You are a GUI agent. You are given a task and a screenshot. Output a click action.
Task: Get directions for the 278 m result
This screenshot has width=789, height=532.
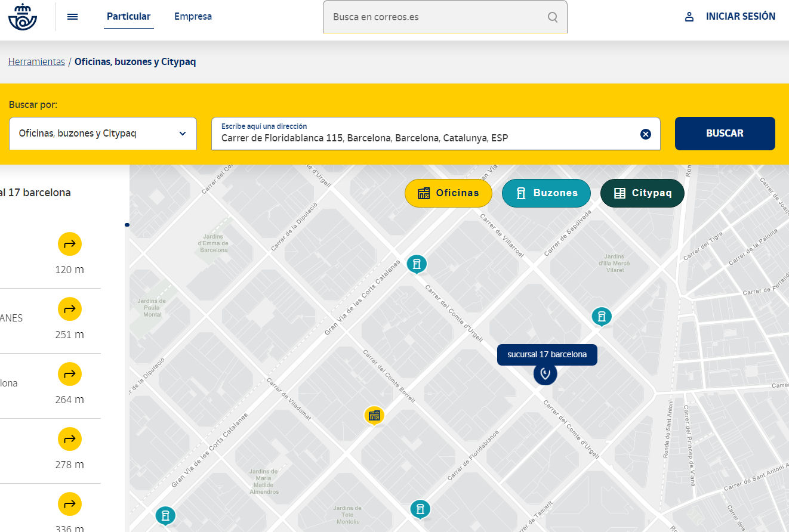click(70, 439)
